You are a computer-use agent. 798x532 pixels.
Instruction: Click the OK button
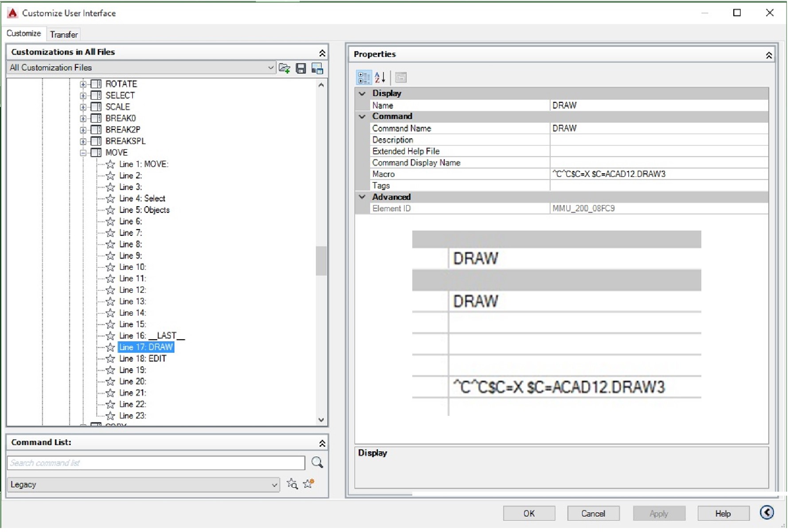click(529, 513)
